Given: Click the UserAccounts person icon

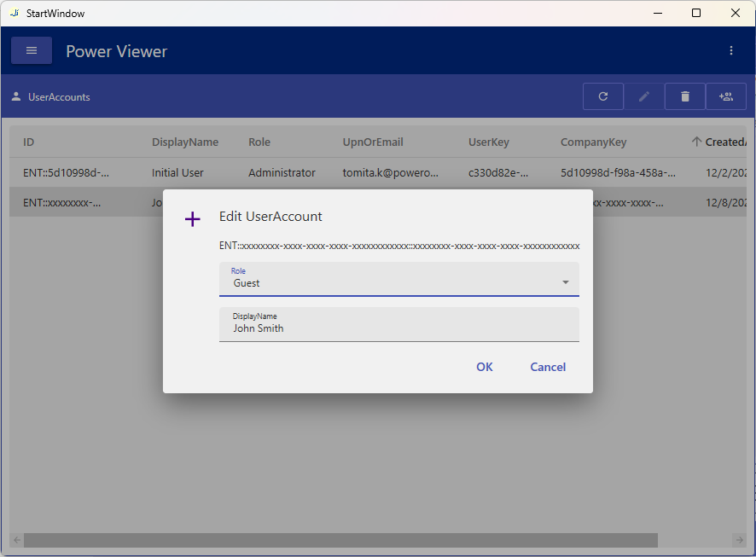Looking at the screenshot, I should [x=16, y=96].
